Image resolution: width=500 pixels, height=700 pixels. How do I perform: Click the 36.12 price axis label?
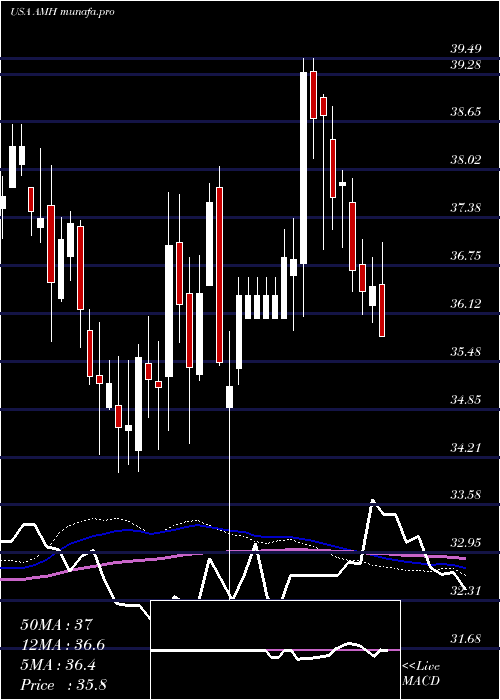tap(466, 304)
